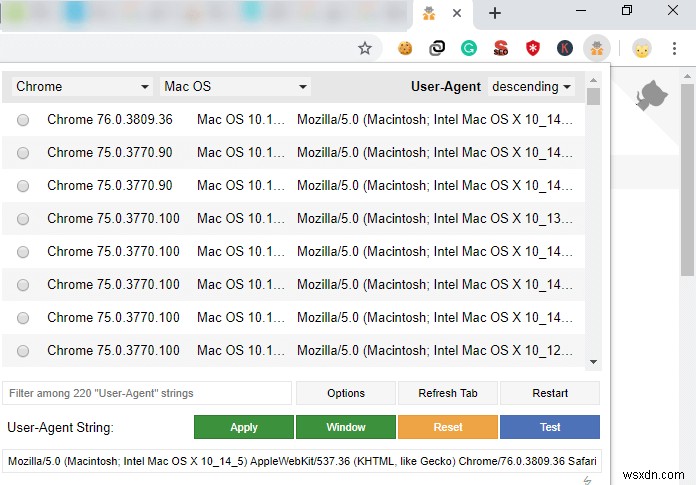
Task: Select the active tab with spy icon
Action: click(x=429, y=13)
